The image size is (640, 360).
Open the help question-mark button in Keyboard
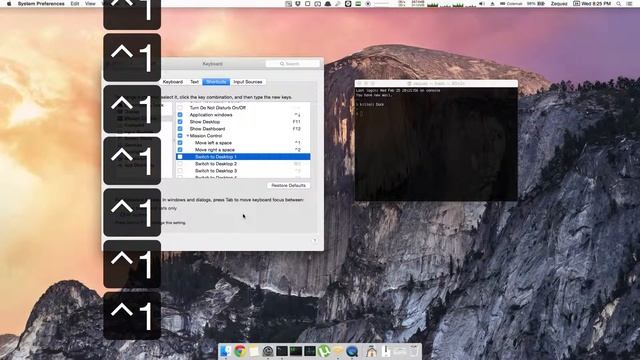[x=315, y=240]
